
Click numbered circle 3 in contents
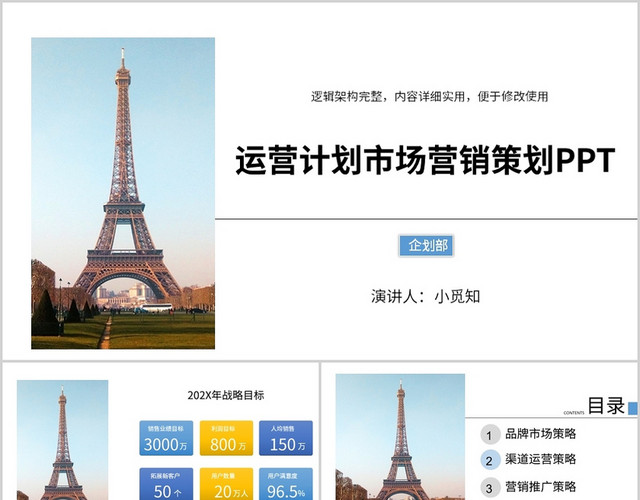click(x=490, y=487)
